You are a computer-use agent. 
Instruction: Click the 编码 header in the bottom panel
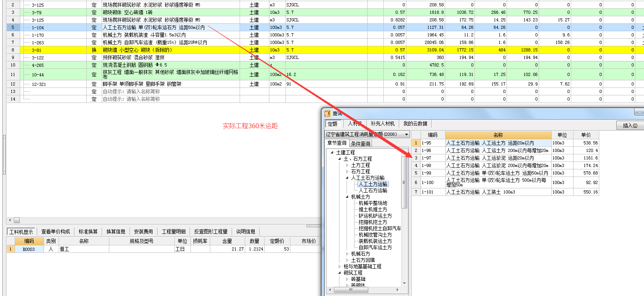pos(29,241)
